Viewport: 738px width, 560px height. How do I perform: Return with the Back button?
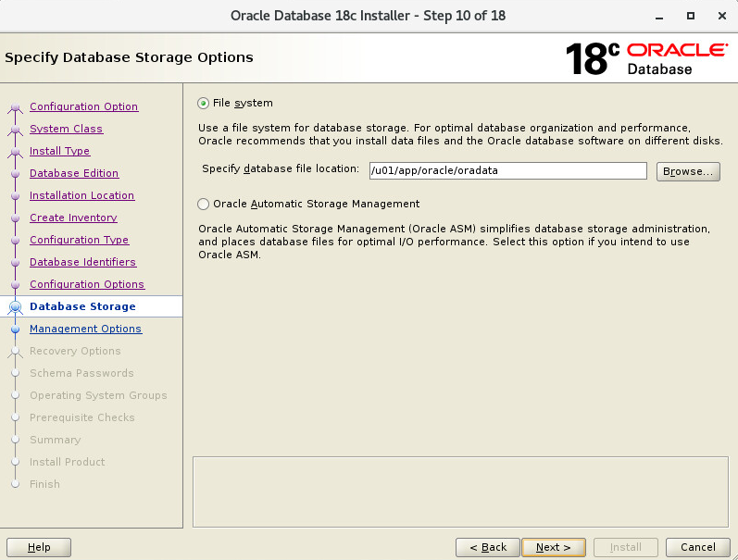(488, 547)
